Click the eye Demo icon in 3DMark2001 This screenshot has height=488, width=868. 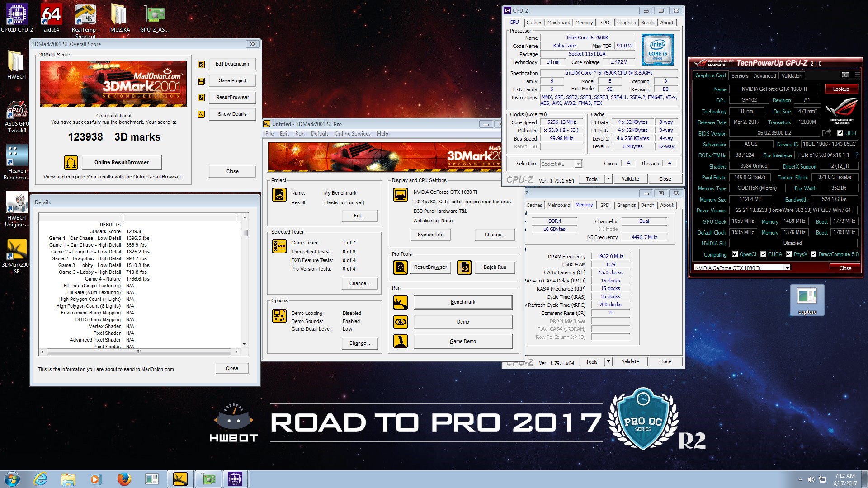pos(401,322)
